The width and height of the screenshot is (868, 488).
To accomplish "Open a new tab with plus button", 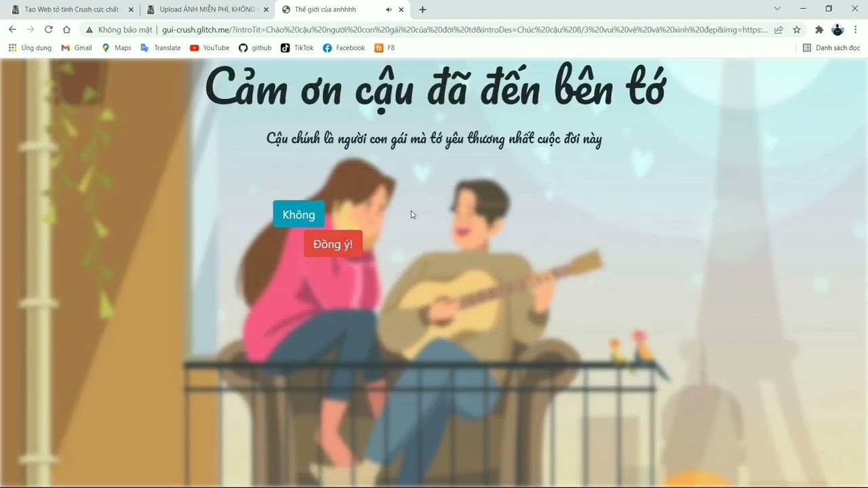I will click(x=422, y=9).
